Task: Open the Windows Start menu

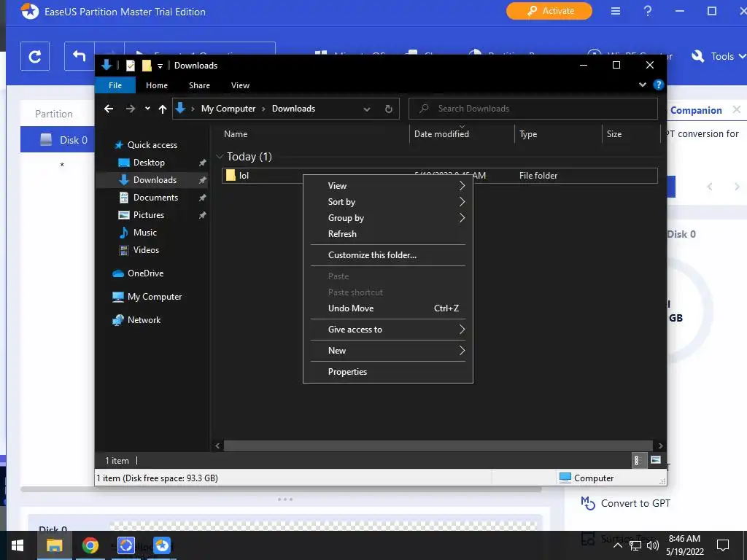Action: tap(18, 545)
